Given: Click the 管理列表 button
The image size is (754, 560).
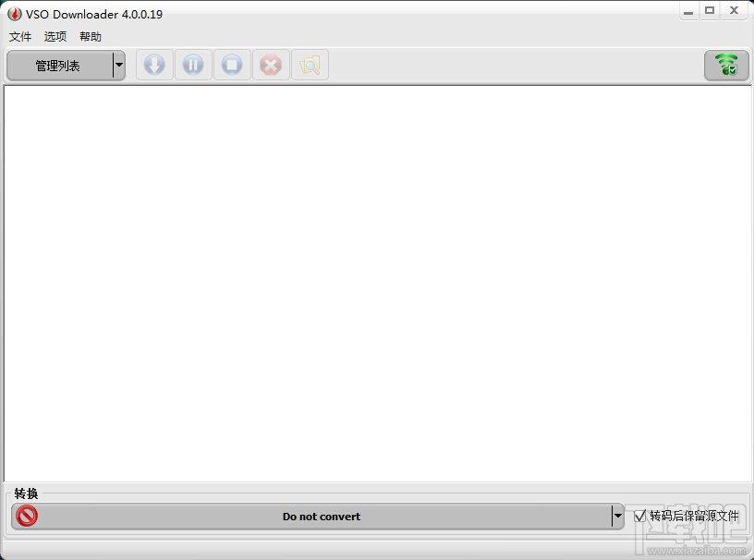Looking at the screenshot, I should coord(59,66).
